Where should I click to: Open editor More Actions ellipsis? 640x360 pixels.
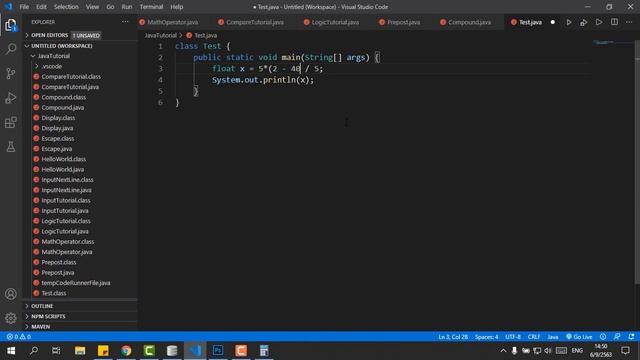(x=629, y=22)
